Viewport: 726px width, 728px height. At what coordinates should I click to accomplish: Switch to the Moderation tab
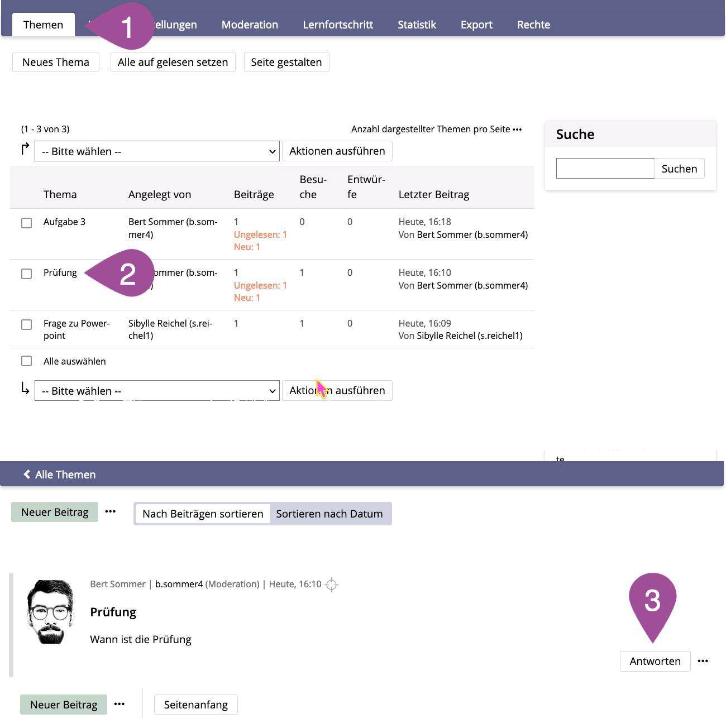(250, 25)
